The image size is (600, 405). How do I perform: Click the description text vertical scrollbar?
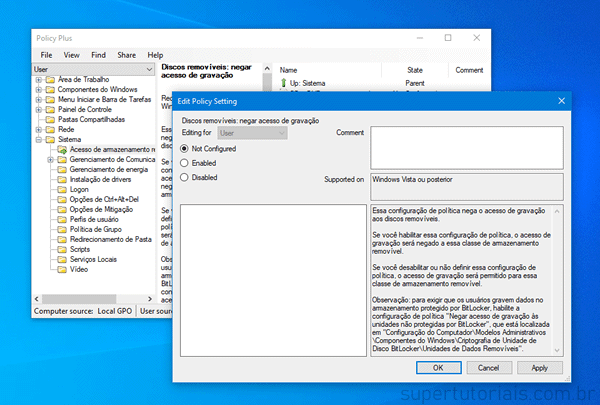point(559,280)
